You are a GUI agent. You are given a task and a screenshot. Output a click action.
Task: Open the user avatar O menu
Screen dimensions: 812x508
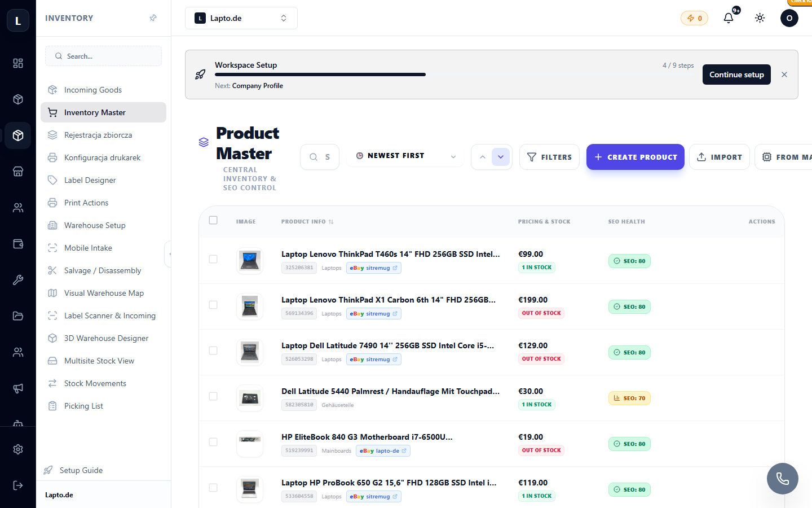(789, 18)
